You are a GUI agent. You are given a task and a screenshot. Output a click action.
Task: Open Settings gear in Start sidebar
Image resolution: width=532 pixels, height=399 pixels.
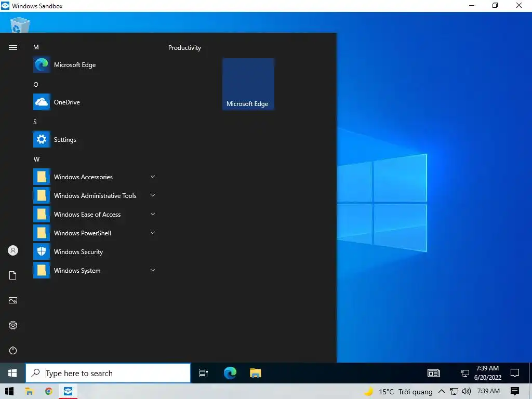point(13,325)
